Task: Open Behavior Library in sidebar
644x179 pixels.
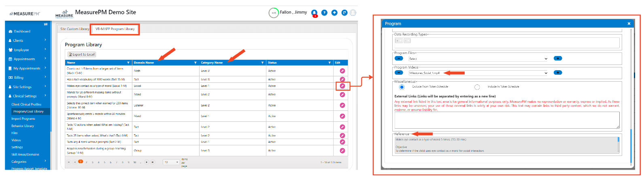Action: click(x=23, y=126)
